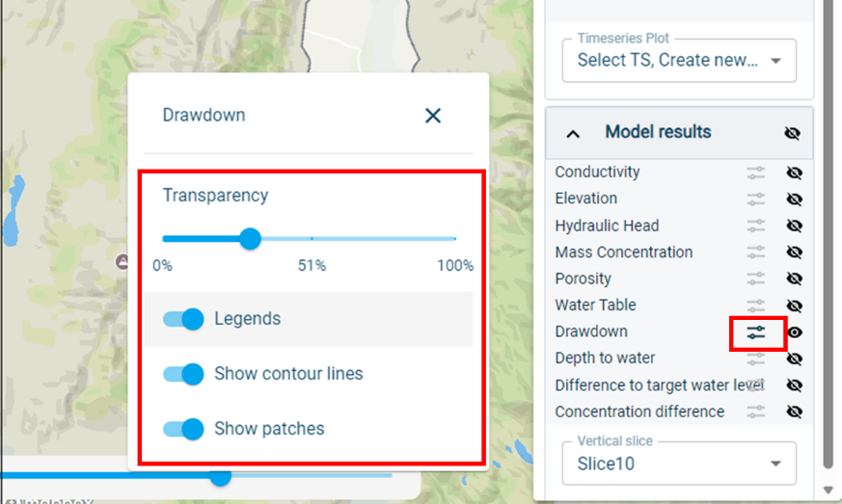Screen dimensions: 842x504
Task: Toggle visibility of all Model results
Action: coord(793,133)
